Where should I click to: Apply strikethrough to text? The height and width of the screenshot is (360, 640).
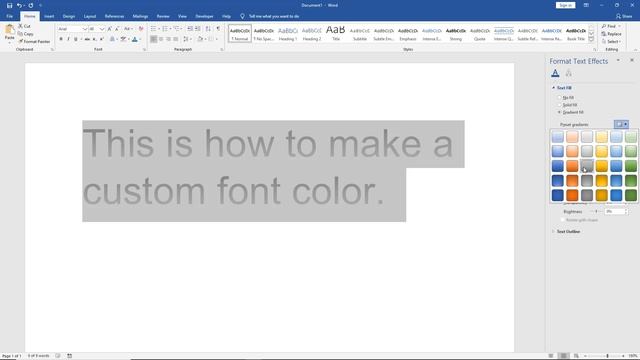click(x=87, y=39)
